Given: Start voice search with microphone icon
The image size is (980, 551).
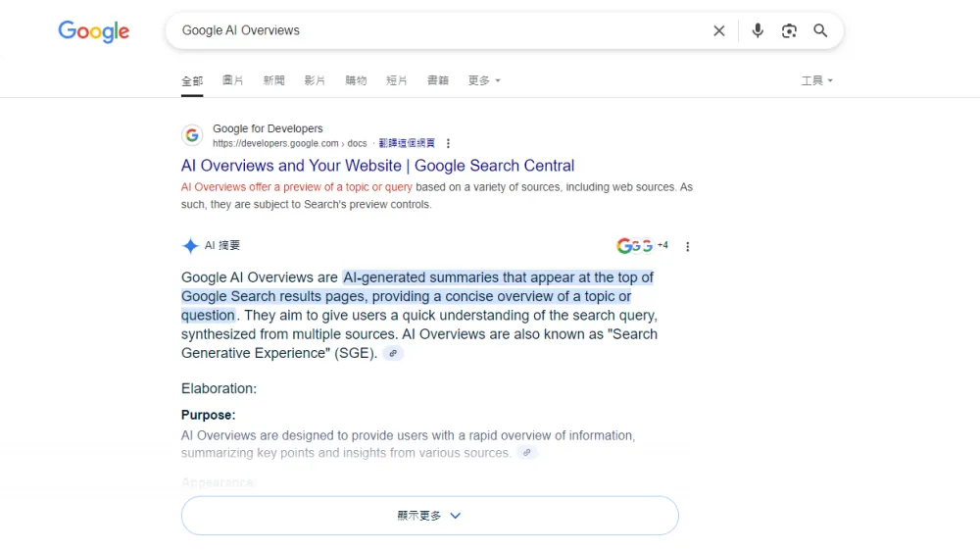Looking at the screenshot, I should click(x=758, y=30).
